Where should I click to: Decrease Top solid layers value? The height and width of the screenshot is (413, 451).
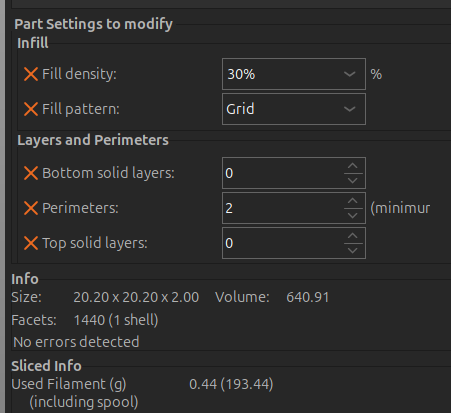353,250
